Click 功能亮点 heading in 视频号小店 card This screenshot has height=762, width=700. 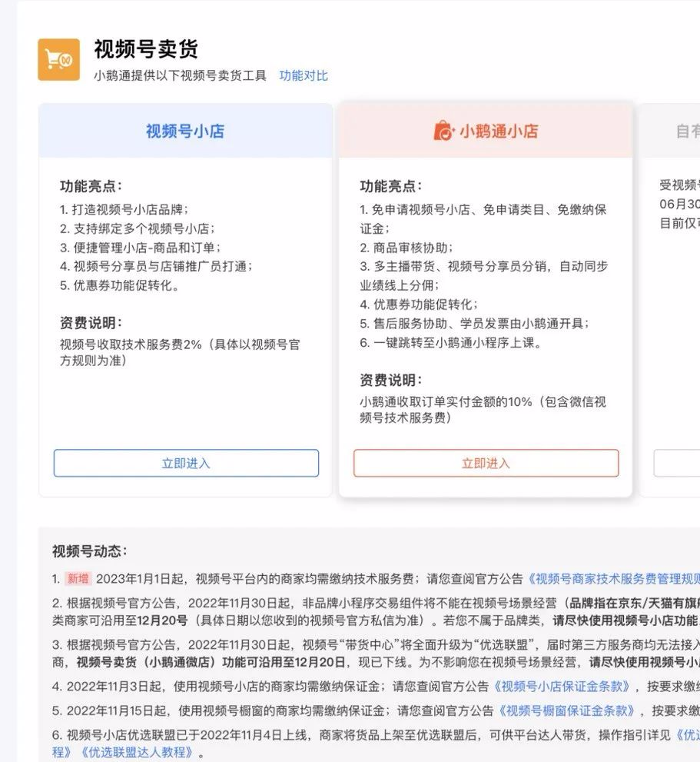(x=91, y=185)
